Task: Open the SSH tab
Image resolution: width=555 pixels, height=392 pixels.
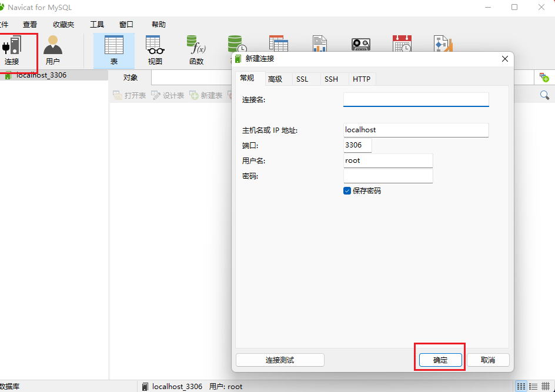Action: [331, 79]
